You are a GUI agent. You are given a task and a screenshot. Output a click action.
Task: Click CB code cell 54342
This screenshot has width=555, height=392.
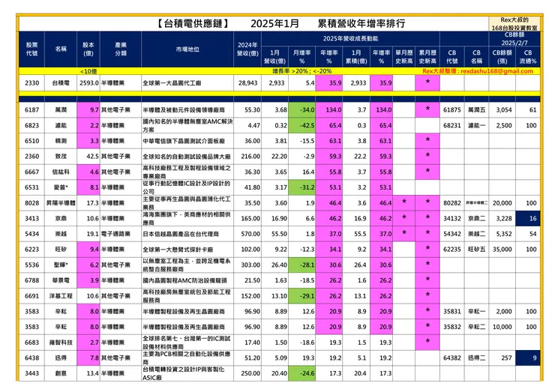click(452, 234)
